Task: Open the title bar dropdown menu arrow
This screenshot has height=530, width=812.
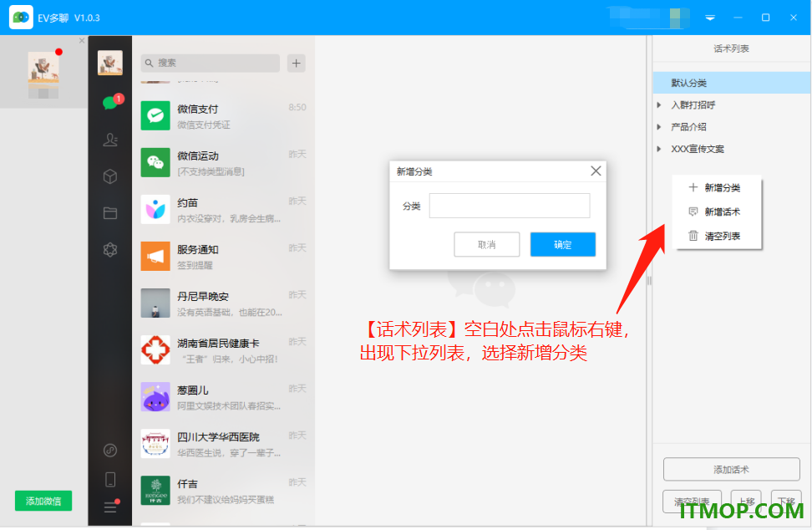Action: pos(710,18)
